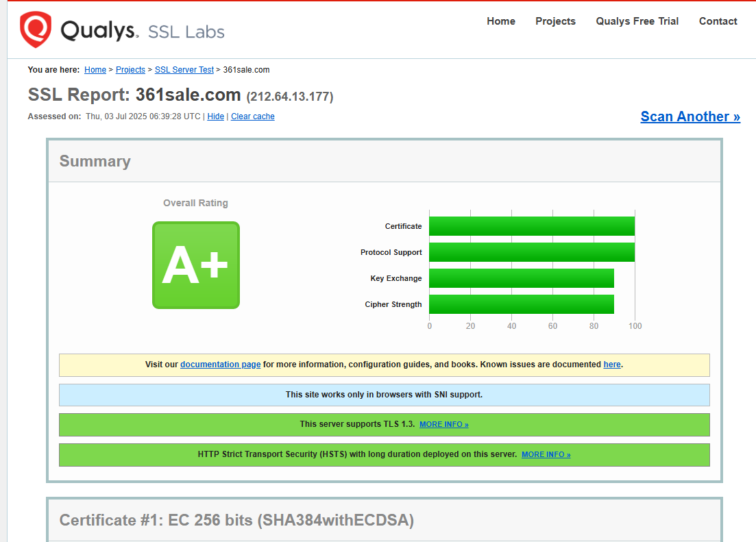The width and height of the screenshot is (756, 542).
Task: Hide the assessment report via Hide link
Action: (x=215, y=116)
